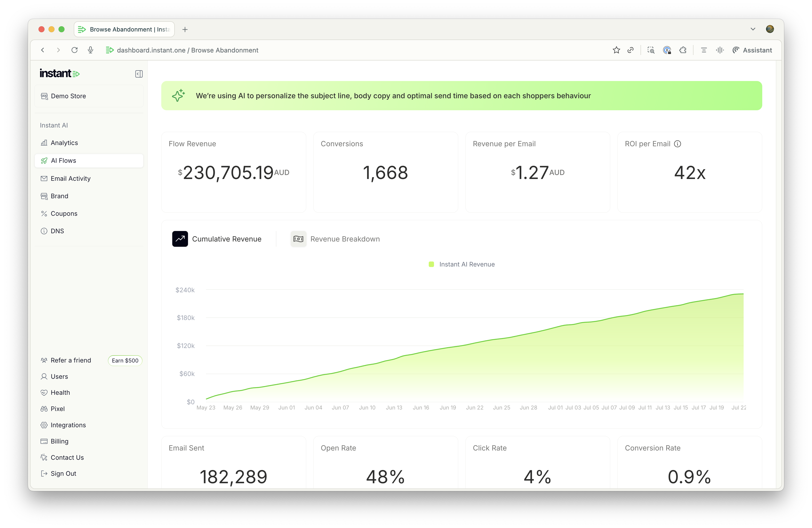Image resolution: width=812 pixels, height=528 pixels.
Task: Click the Instant logo
Action: point(60,73)
